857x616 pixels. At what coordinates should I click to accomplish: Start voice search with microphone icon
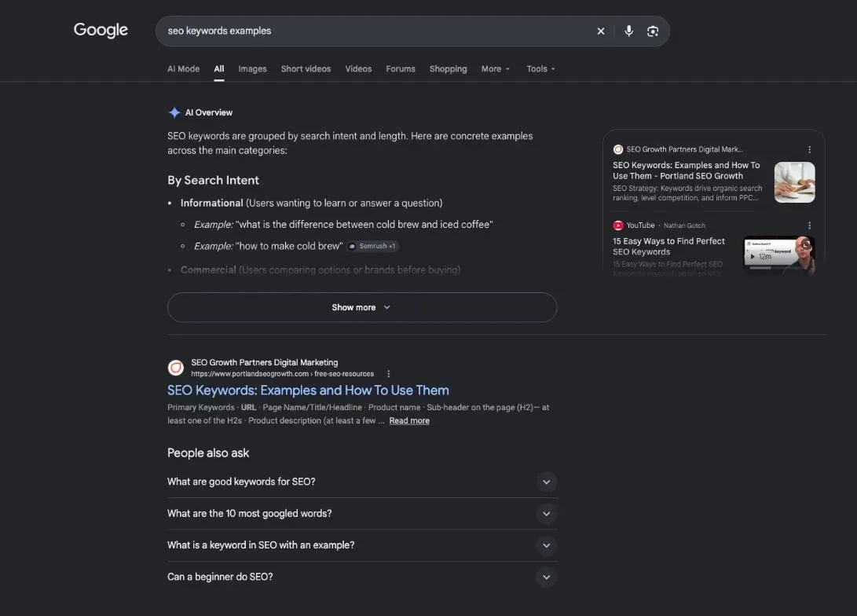(x=628, y=31)
